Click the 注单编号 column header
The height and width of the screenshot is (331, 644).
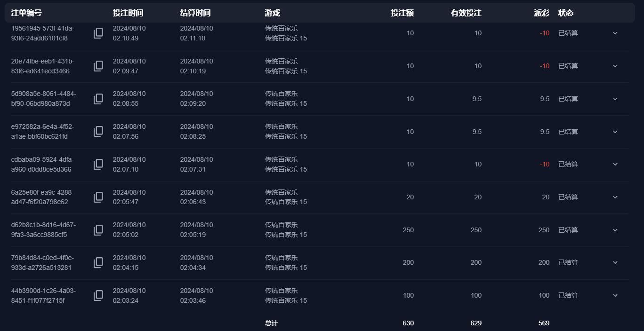click(26, 13)
